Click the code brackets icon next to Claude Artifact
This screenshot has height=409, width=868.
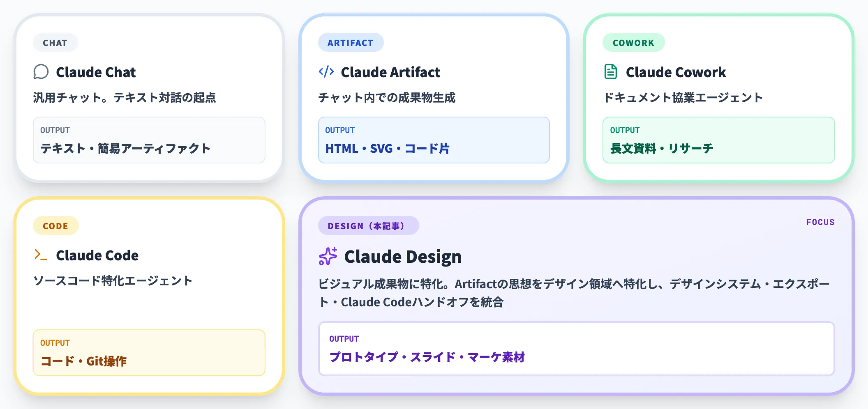pos(325,72)
